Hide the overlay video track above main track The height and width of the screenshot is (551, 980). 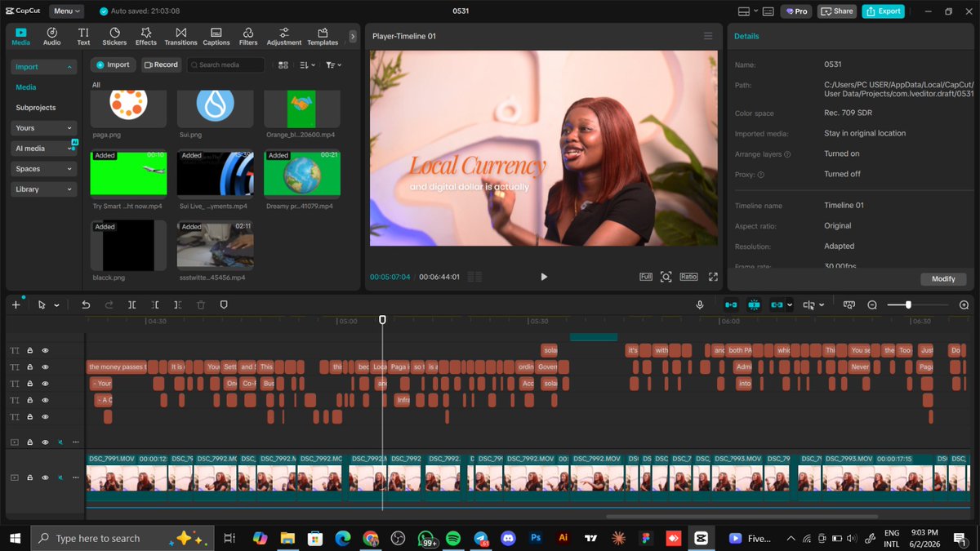[x=45, y=442]
